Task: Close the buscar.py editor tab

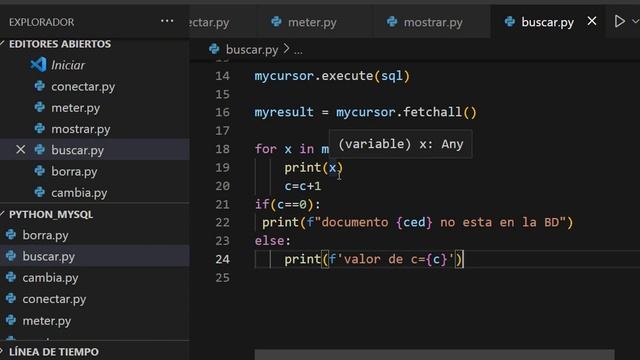Action: (592, 21)
